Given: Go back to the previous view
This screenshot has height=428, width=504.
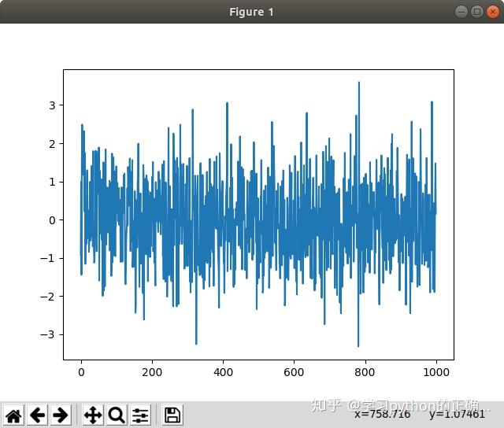Looking at the screenshot, I should [x=37, y=415].
